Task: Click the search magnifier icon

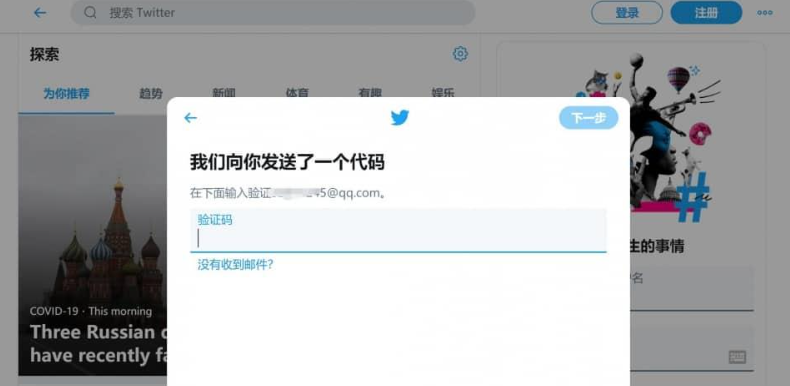Action: (x=90, y=13)
